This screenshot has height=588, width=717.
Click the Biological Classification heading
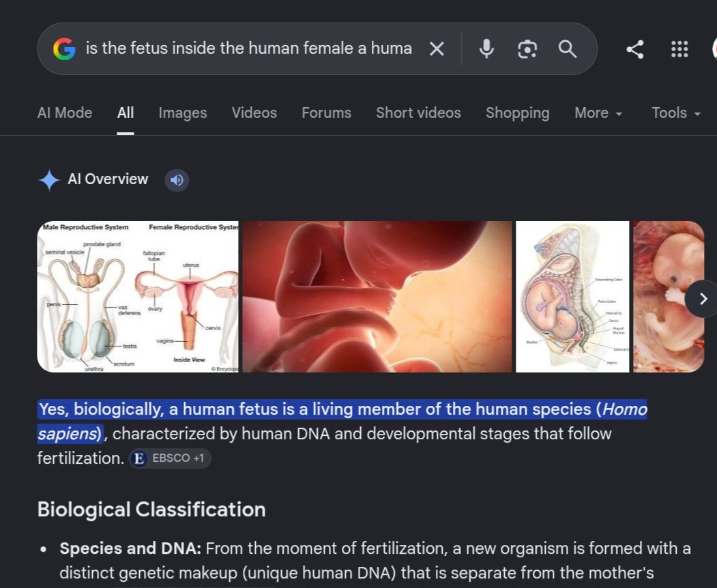(x=151, y=510)
